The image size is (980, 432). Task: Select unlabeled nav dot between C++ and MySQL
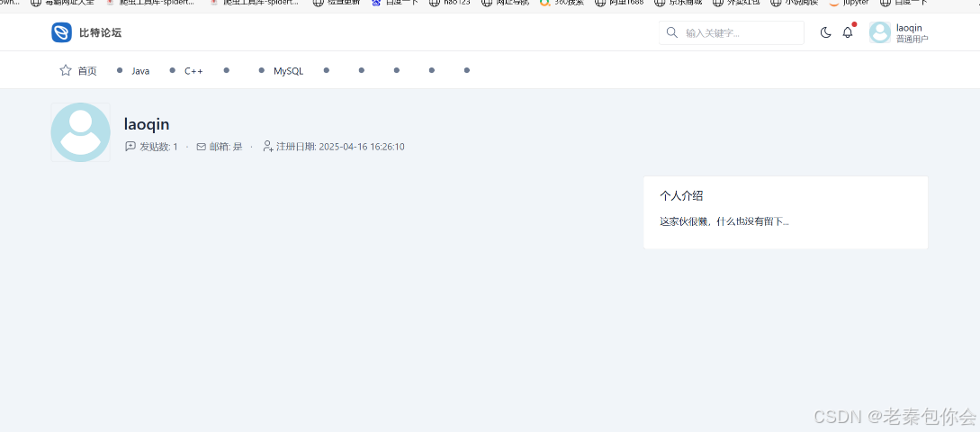pyautogui.click(x=226, y=70)
